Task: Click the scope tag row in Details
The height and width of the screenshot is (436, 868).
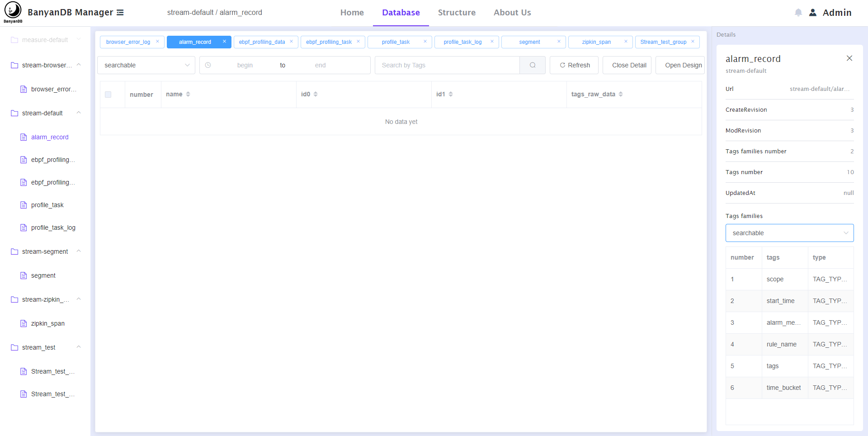Action: point(789,279)
